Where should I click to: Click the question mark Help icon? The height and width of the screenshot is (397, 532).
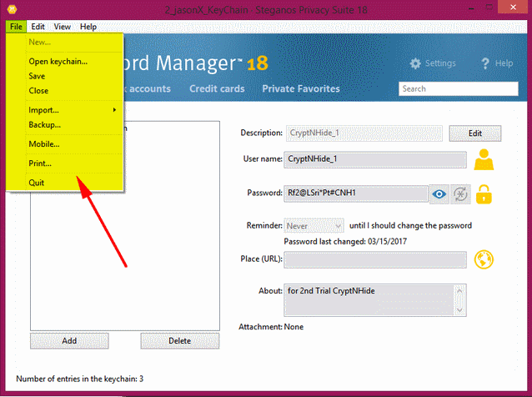point(485,63)
